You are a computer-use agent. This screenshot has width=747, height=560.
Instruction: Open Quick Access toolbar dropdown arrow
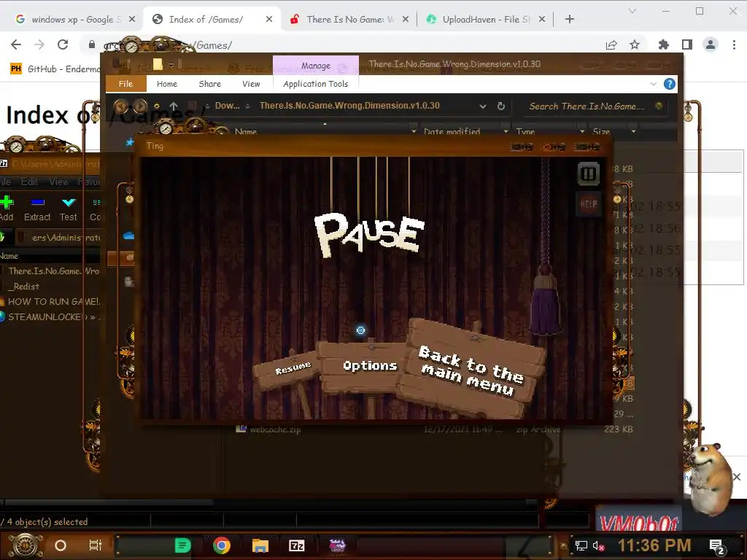171,65
